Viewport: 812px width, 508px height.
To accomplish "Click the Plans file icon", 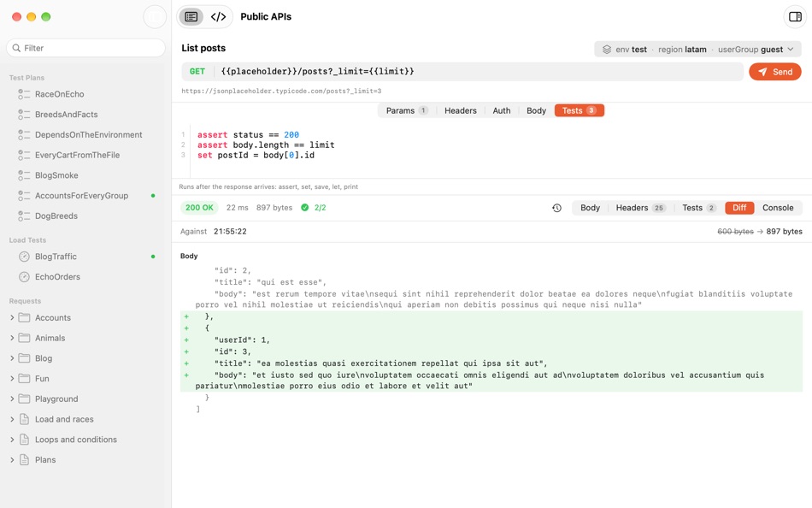I will click(x=24, y=460).
